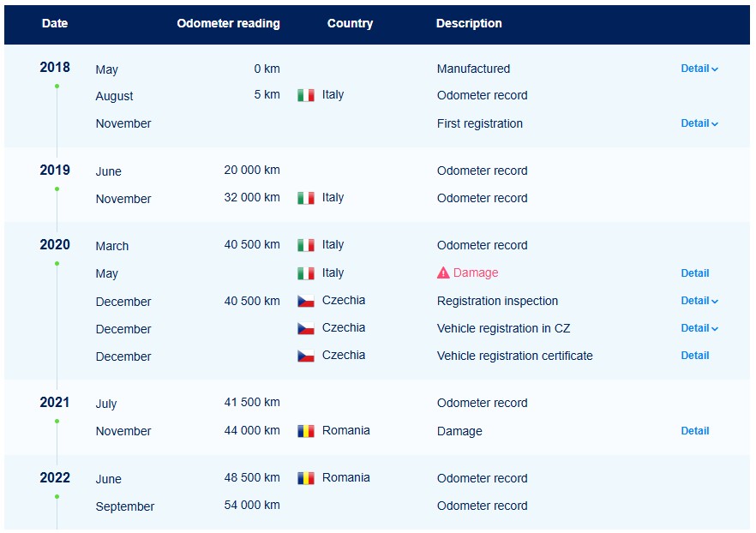This screenshot has width=756, height=533.
Task: Expand Detail for the Manufactured entry
Action: tap(699, 69)
